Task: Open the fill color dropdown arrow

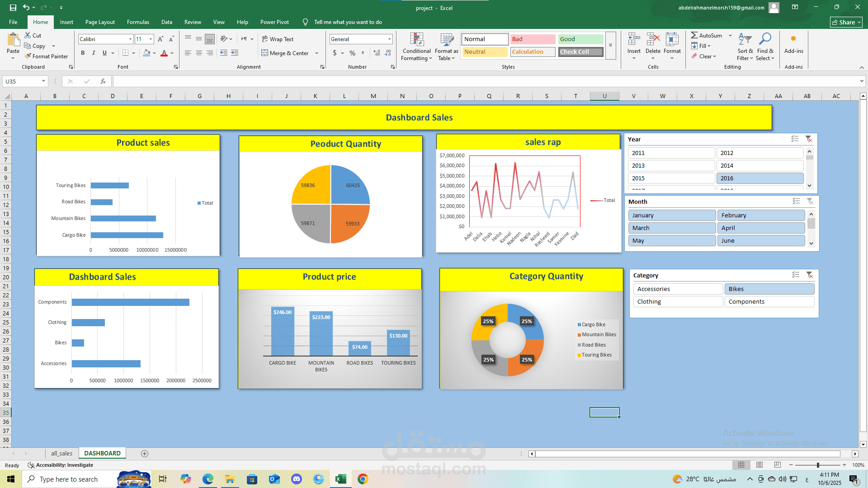Action: pos(155,53)
